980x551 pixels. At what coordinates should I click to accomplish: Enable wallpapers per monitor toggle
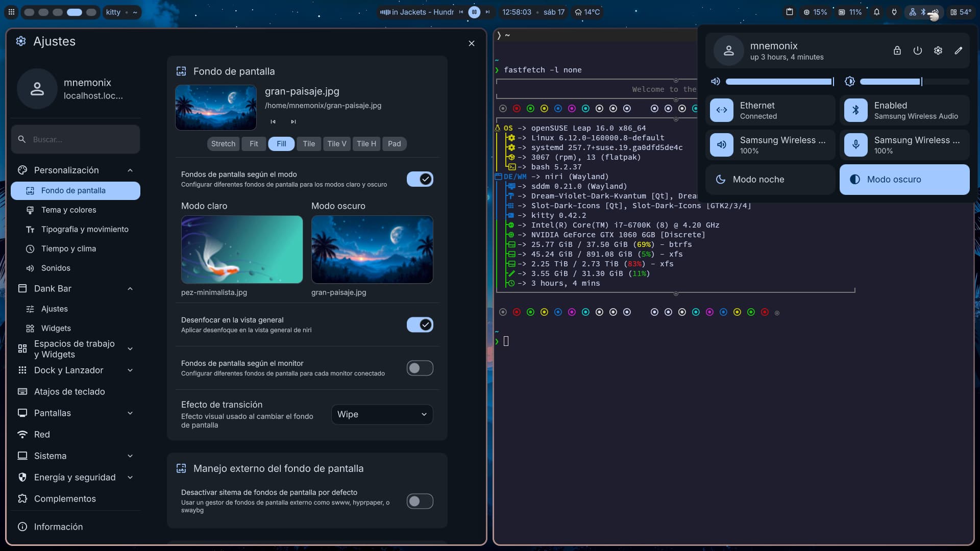420,368
